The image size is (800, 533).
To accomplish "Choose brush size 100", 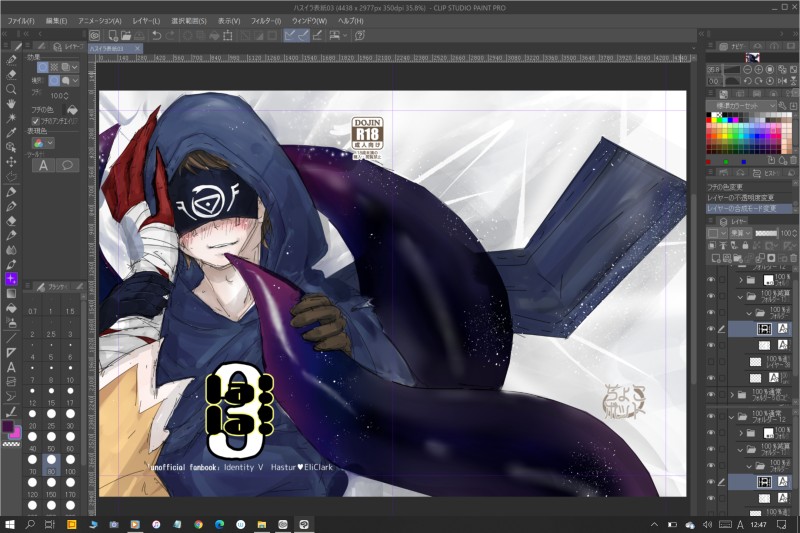I will 70,463.
